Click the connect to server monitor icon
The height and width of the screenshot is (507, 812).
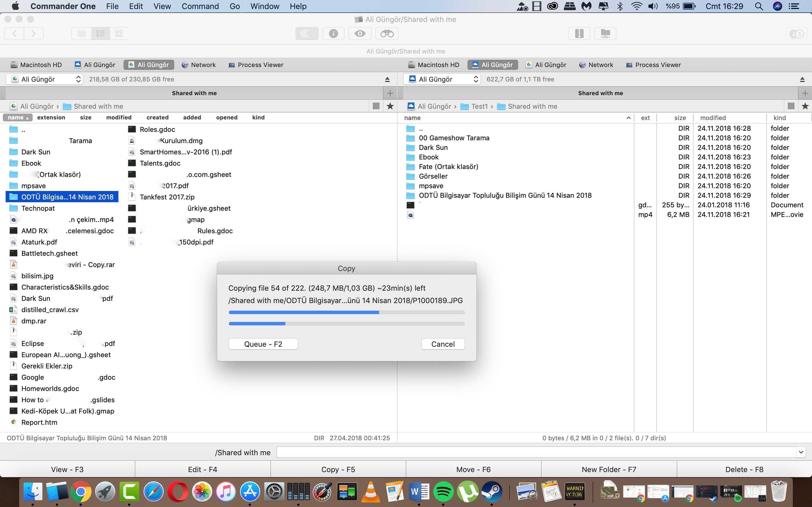pos(605,34)
